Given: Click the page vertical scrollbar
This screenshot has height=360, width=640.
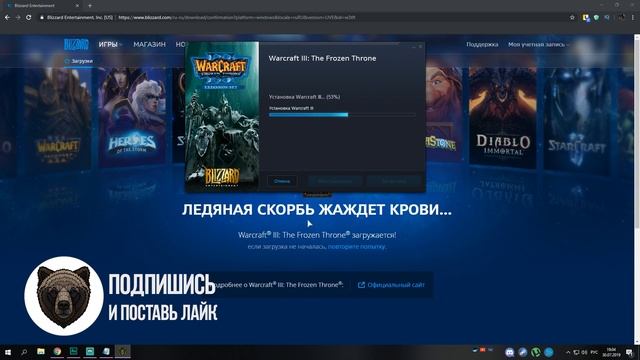Looking at the screenshot, I should coord(637,188).
